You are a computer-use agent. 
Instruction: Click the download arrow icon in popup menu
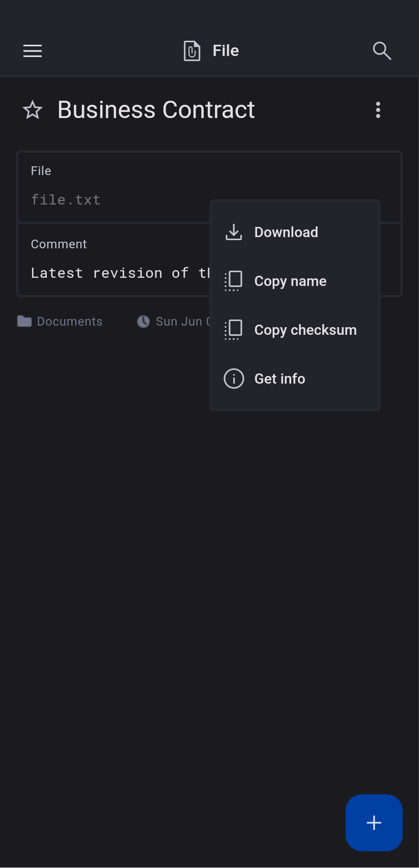pyautogui.click(x=234, y=232)
